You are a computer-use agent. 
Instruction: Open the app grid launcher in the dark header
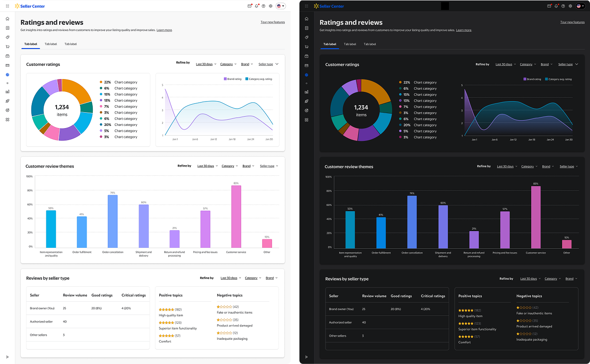pyautogui.click(x=306, y=6)
